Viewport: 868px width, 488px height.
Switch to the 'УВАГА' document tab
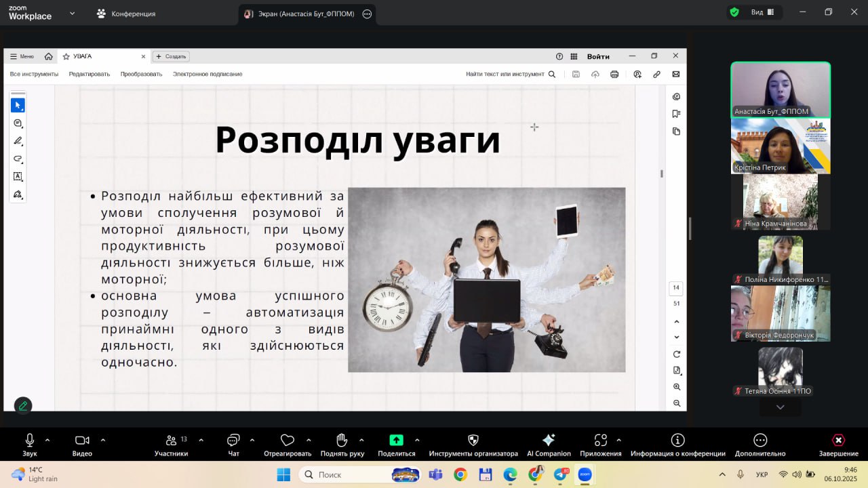tap(82, 56)
